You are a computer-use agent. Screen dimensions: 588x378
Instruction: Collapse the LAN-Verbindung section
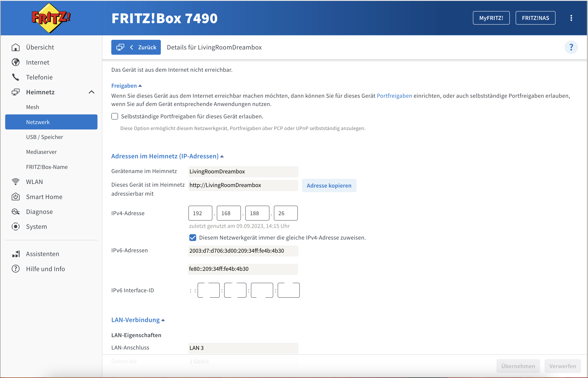(x=138, y=320)
